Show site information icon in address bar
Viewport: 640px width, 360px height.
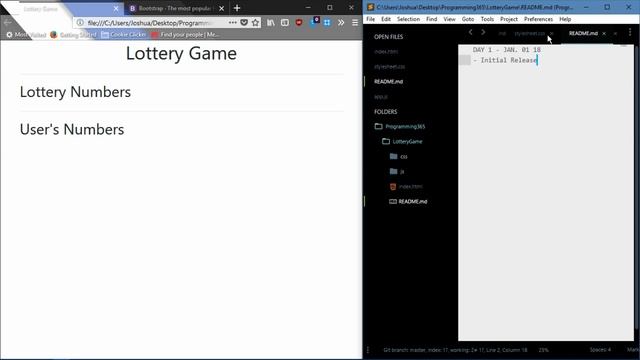pos(80,23)
